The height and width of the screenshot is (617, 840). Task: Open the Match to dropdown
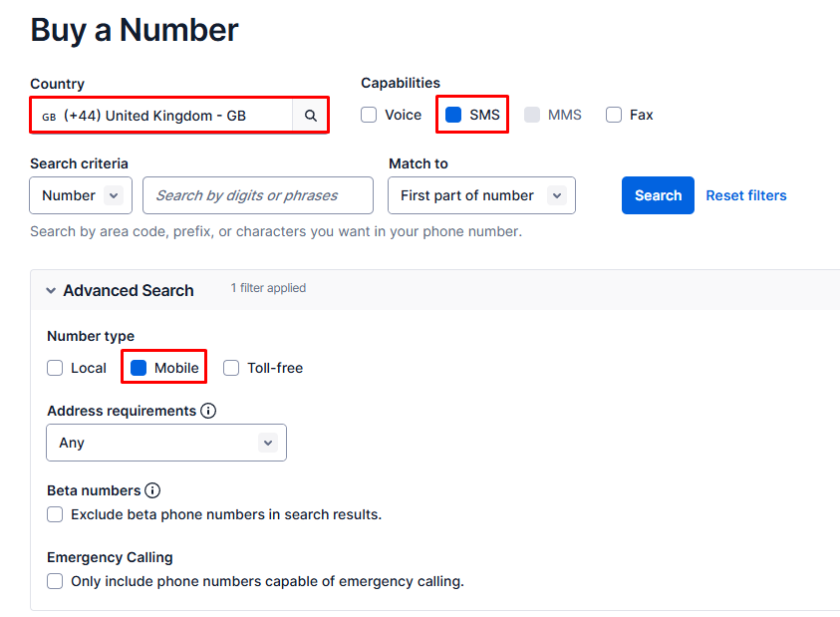click(x=481, y=195)
